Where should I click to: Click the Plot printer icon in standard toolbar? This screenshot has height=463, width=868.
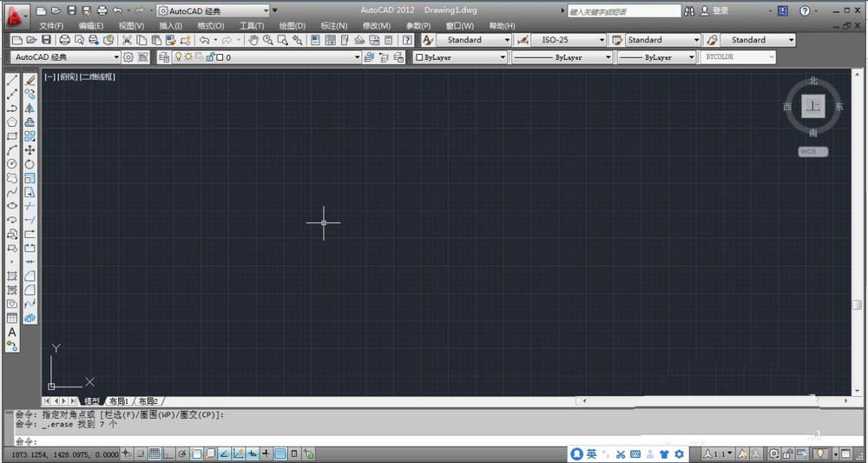click(x=64, y=40)
